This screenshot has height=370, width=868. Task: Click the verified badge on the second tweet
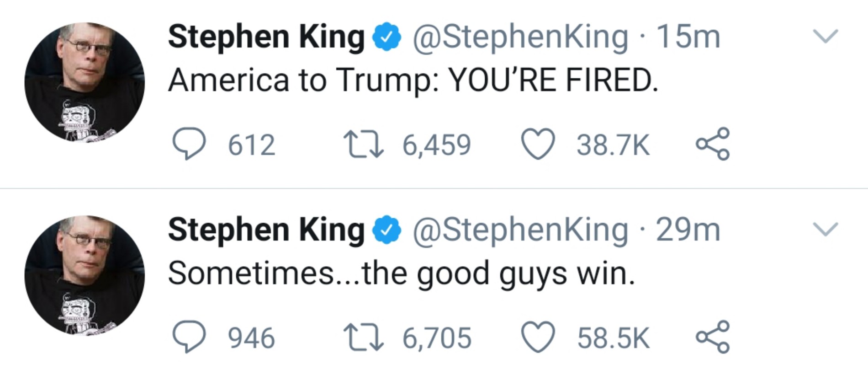(x=387, y=230)
